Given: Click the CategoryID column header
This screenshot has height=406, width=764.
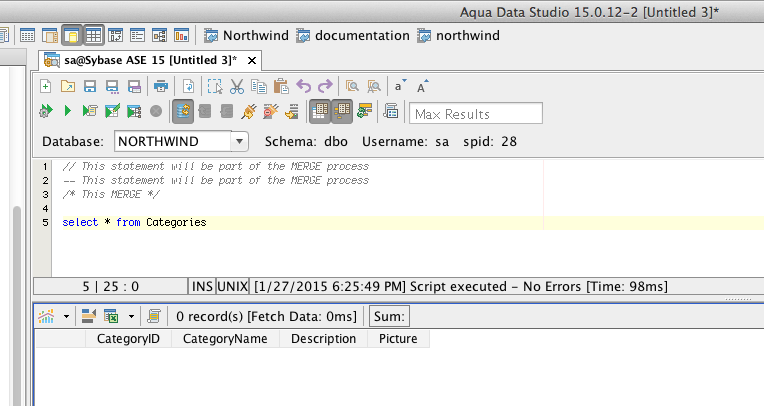Looking at the screenshot, I should pyautogui.click(x=128, y=339).
